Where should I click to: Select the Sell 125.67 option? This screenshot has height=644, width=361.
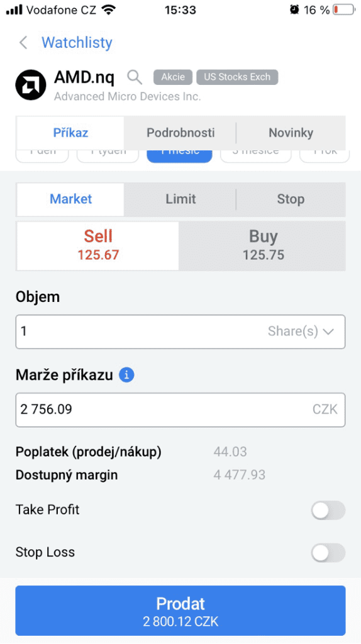click(97, 246)
